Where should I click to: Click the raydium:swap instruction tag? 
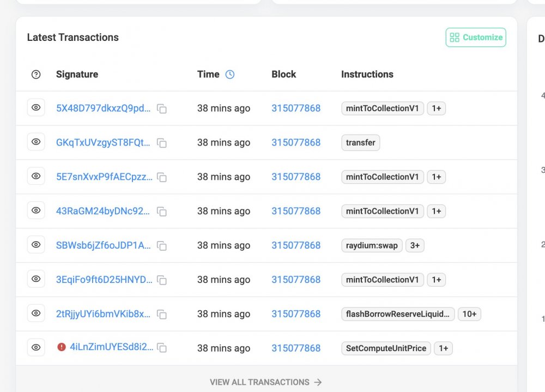[x=372, y=245]
